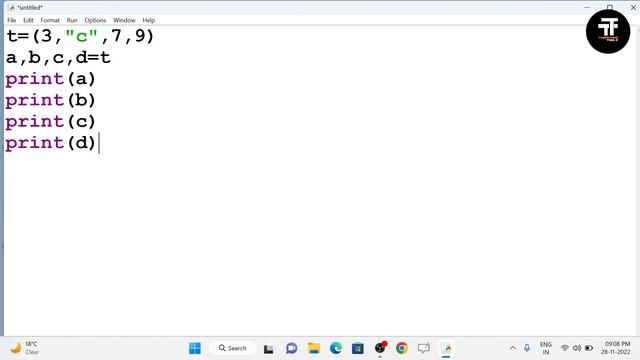The image size is (640, 360).
Task: Open the weather widget 18°C Clear
Action: pyautogui.click(x=24, y=348)
